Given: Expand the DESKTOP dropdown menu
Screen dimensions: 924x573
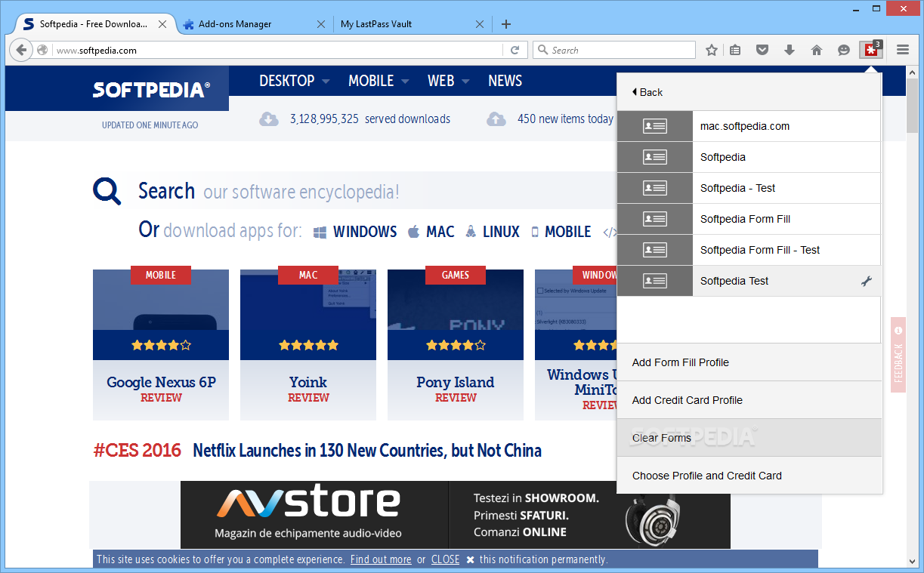Looking at the screenshot, I should click(x=295, y=81).
